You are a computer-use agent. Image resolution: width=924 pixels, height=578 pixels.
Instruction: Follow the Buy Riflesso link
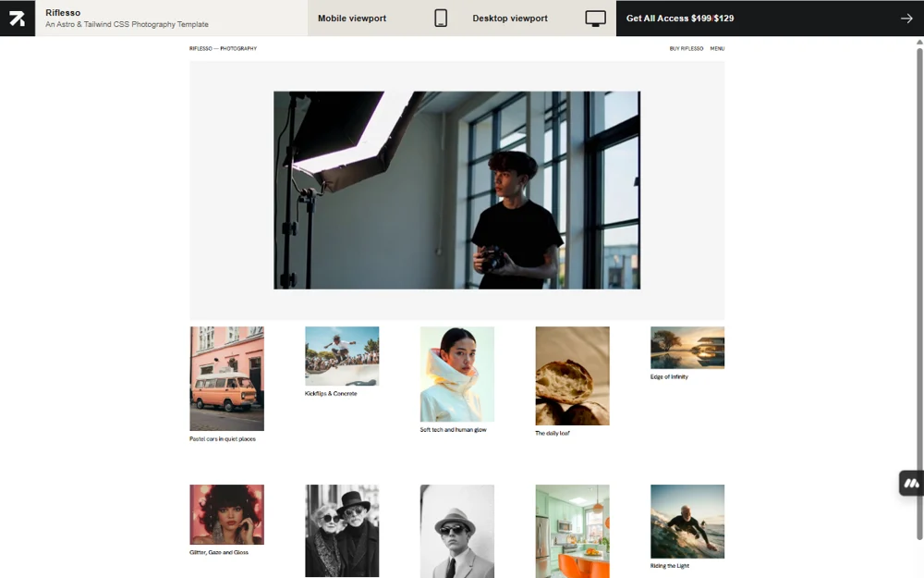click(686, 49)
